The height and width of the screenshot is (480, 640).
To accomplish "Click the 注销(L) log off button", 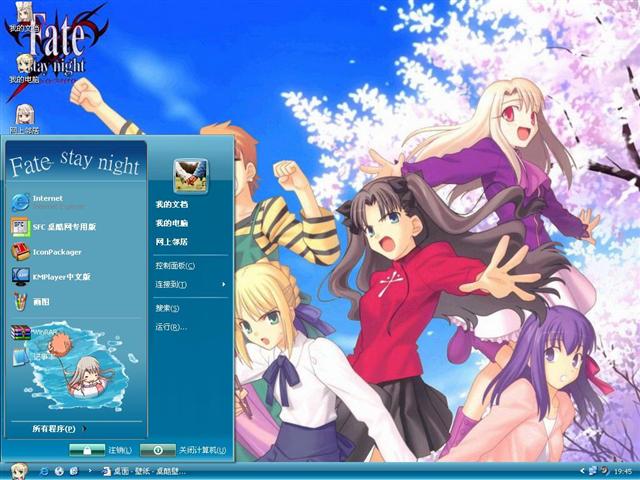I will [100, 450].
